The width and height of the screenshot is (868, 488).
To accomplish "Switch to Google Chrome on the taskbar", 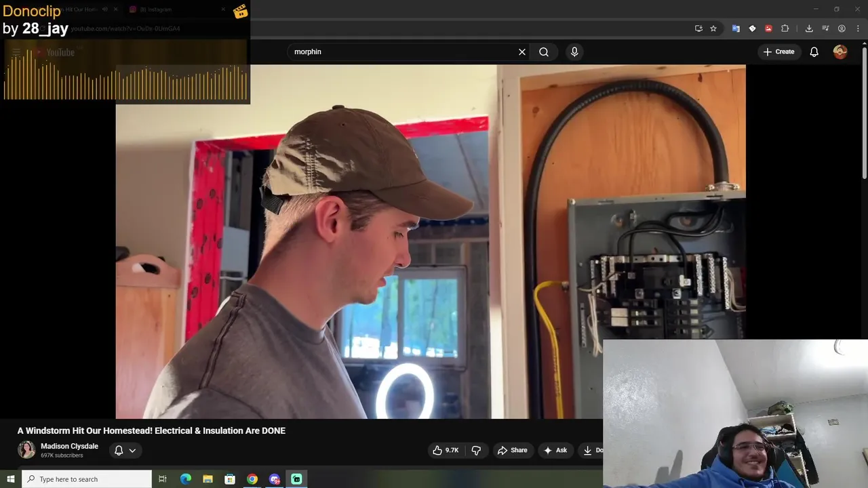I will point(252,479).
